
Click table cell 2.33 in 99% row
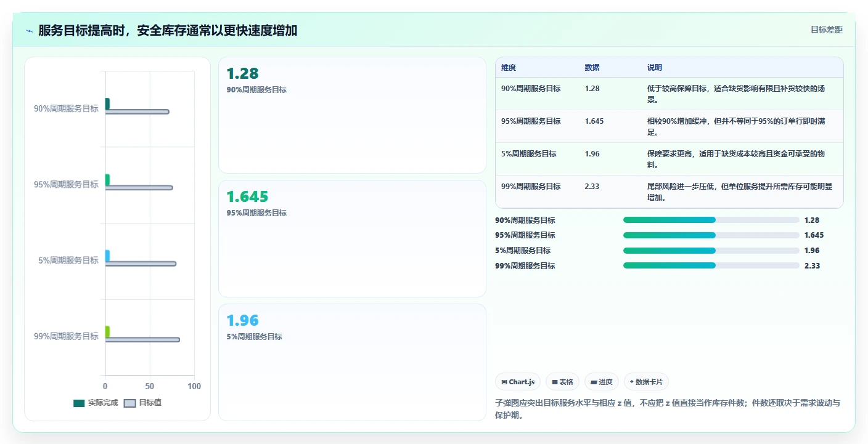click(x=592, y=187)
